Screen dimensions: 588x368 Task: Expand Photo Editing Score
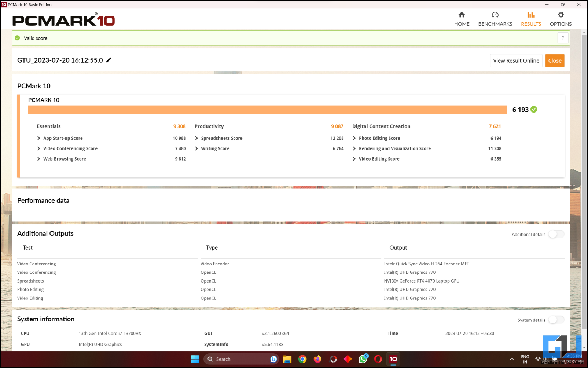pos(354,138)
